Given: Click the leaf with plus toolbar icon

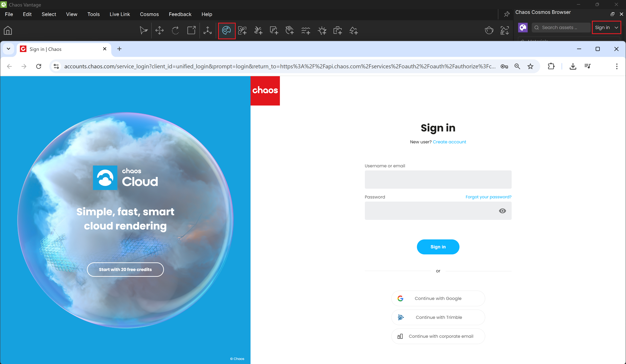Looking at the screenshot, I should [x=242, y=30].
